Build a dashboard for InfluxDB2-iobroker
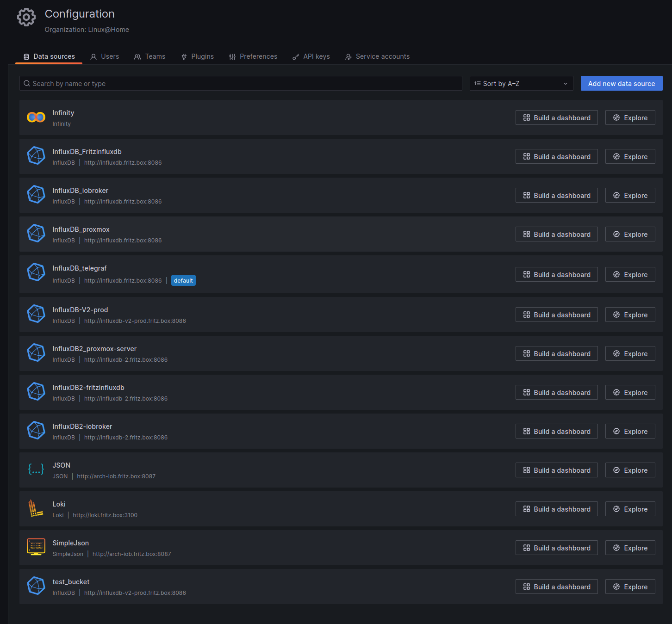672x624 pixels. coord(557,431)
